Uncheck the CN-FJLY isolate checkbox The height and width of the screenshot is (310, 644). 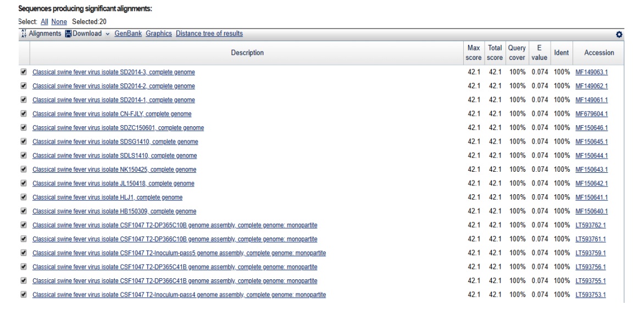coord(23,114)
